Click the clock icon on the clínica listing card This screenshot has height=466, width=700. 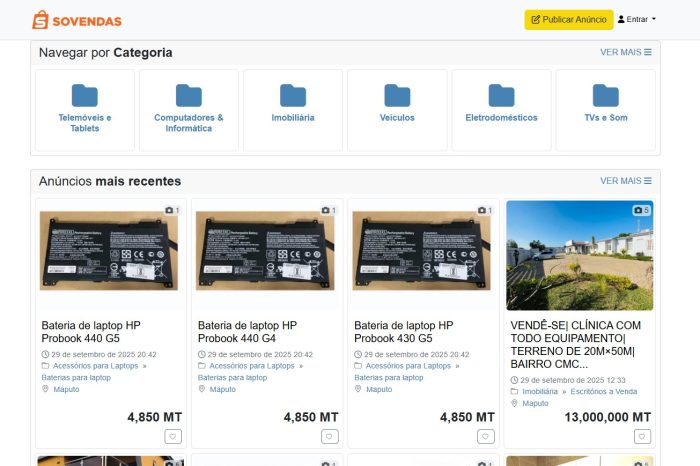click(514, 380)
